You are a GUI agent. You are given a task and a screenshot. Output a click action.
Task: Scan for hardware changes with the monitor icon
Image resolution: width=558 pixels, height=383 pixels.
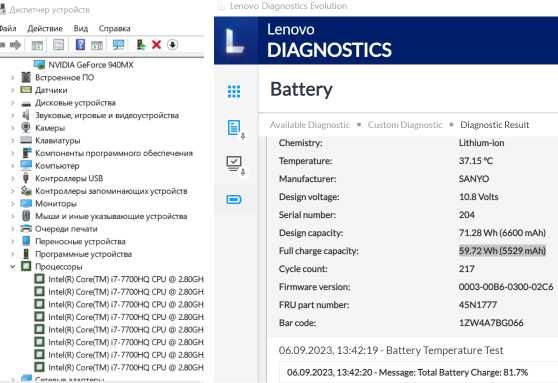click(x=119, y=44)
